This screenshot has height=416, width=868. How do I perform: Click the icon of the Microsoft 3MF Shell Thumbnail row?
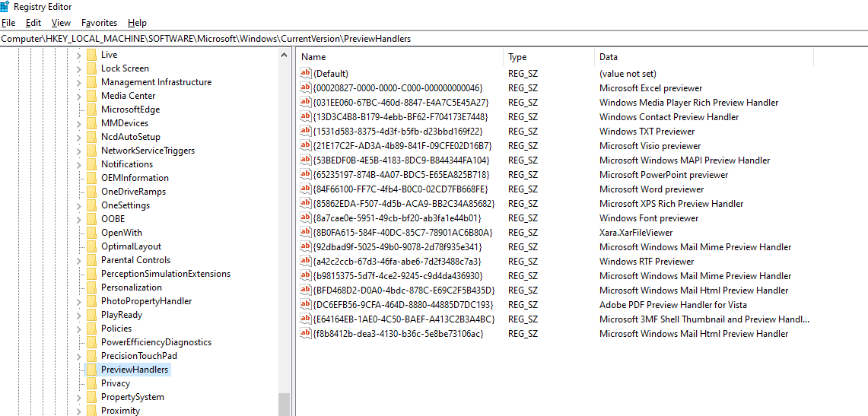[306, 319]
